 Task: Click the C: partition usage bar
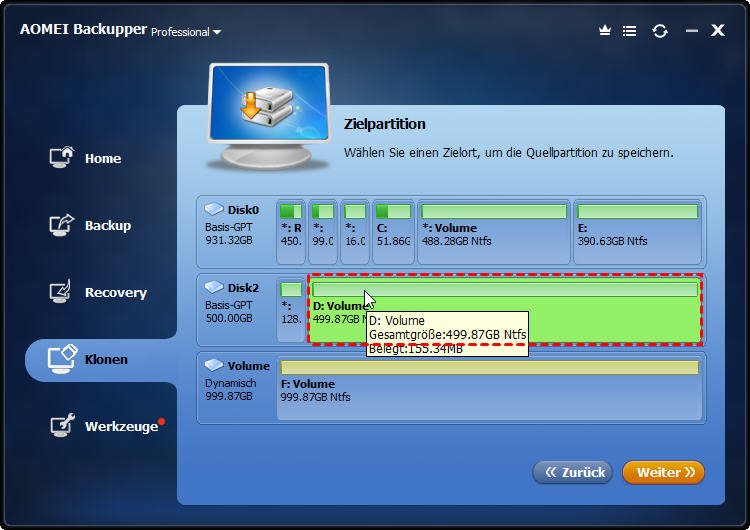tap(393, 211)
